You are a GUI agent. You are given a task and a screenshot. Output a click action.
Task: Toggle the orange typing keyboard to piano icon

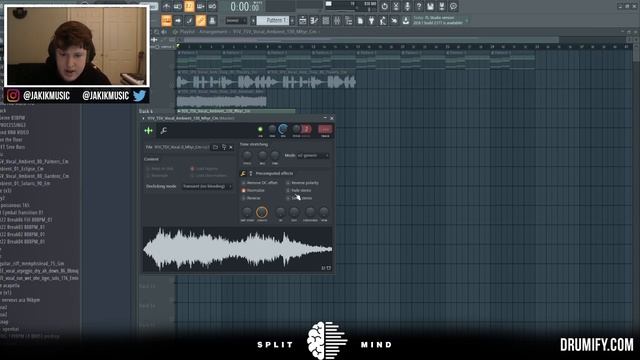167,20
